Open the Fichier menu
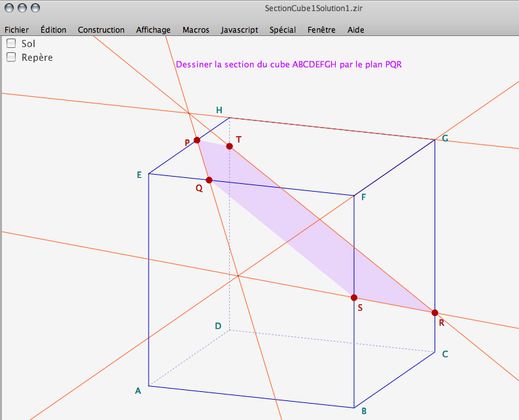This screenshot has height=420, width=519. (x=16, y=29)
